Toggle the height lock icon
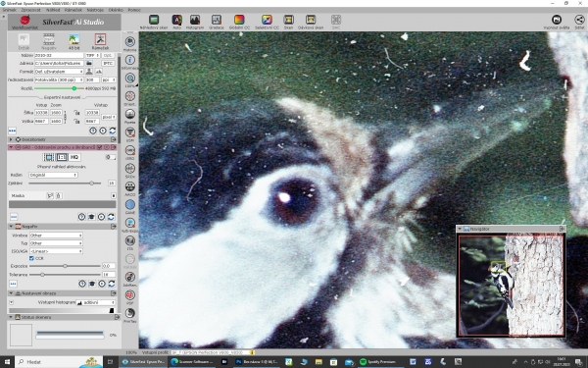 76,121
